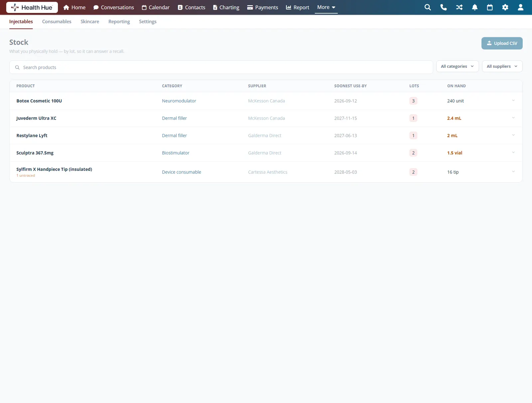Open Charting in navigation bar
Image resolution: width=532 pixels, height=403 pixels.
[x=226, y=7]
